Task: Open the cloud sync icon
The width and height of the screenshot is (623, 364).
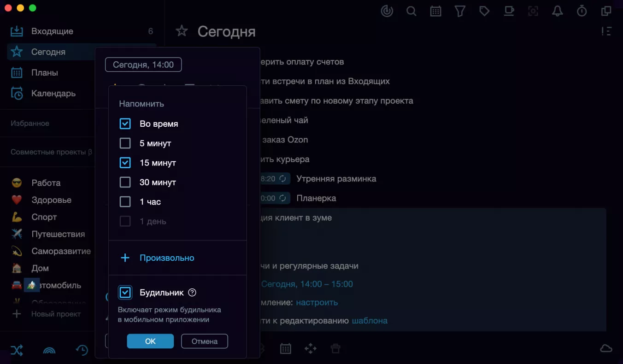Action: [x=606, y=349]
